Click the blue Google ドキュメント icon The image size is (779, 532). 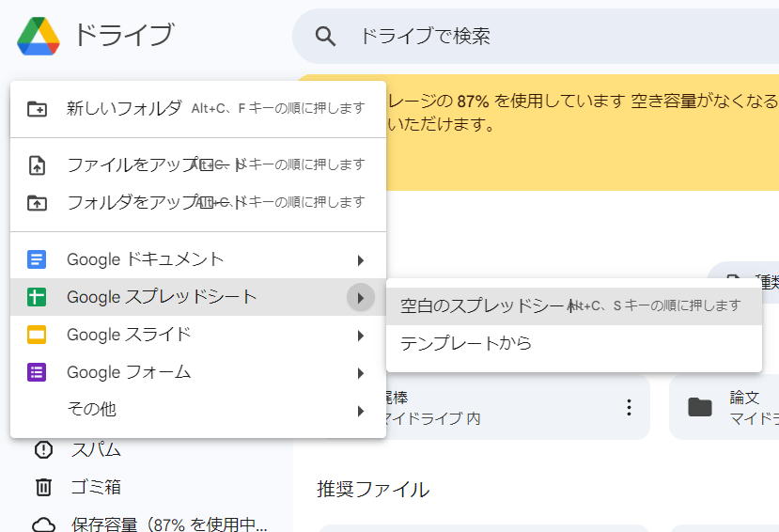pos(37,259)
